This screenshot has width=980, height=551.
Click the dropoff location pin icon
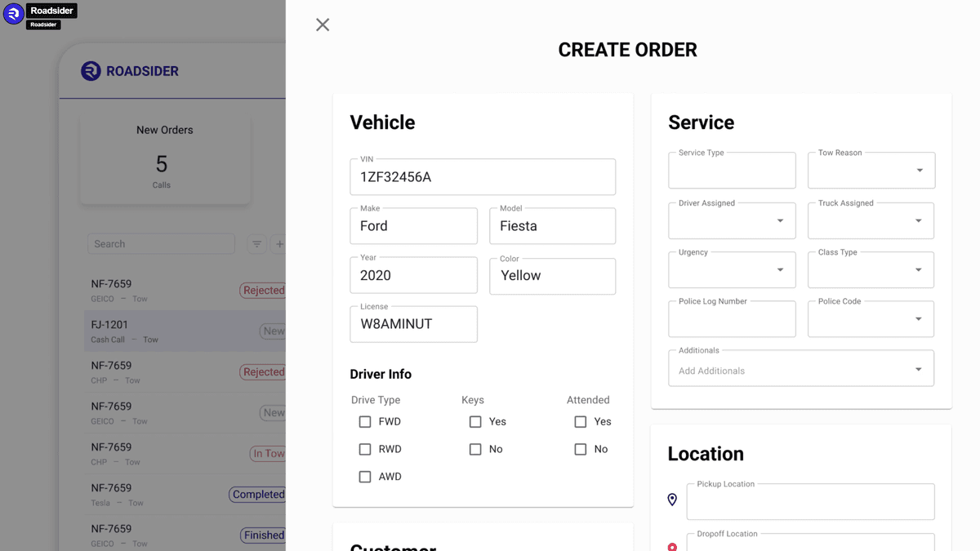tap(671, 547)
